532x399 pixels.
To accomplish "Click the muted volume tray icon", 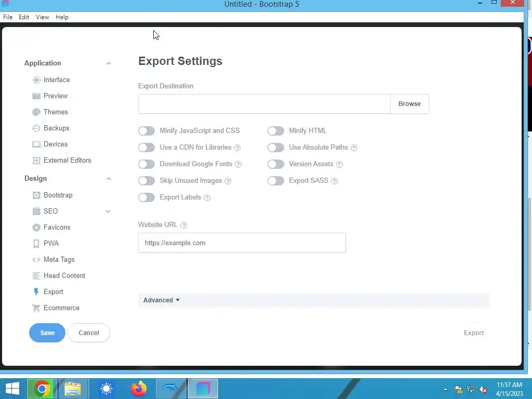I will [x=483, y=389].
